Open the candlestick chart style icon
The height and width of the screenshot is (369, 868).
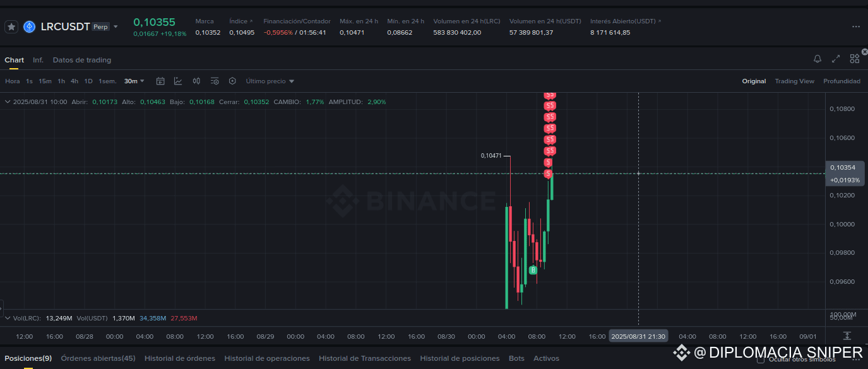pos(196,81)
